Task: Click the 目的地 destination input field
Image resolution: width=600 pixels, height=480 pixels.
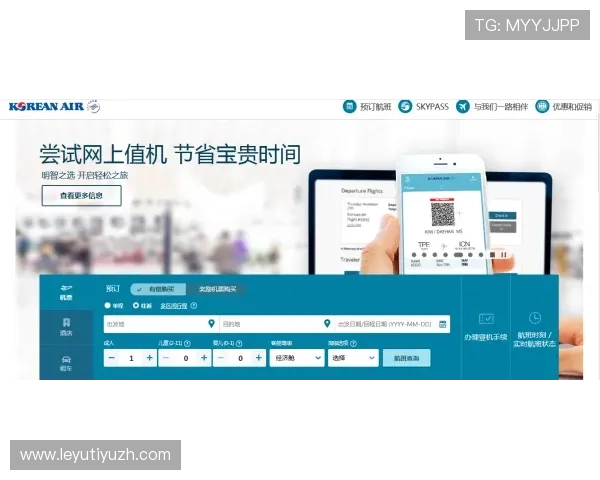Action: (277, 324)
